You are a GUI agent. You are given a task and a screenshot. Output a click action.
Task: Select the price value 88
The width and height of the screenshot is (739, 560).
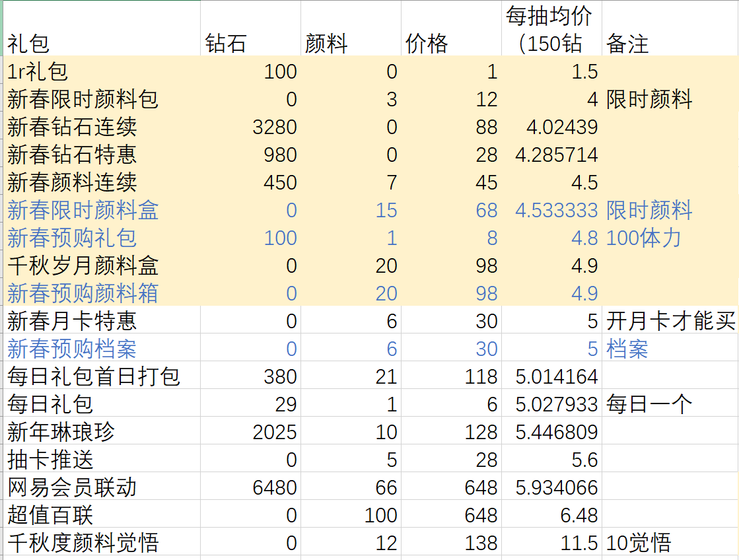pyautogui.click(x=486, y=127)
